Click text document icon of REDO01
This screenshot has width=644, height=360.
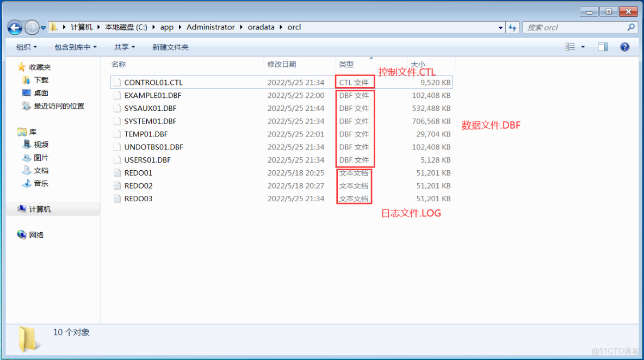(x=117, y=173)
